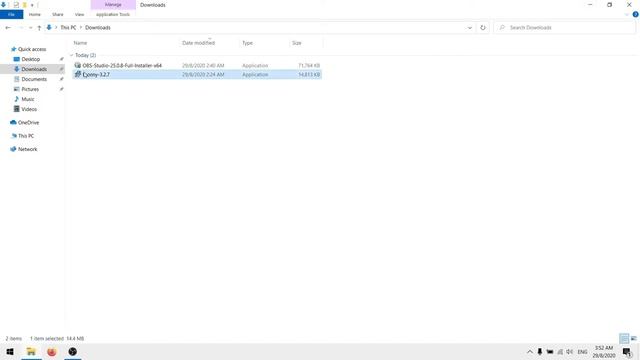Screen dimensions: 640x360
Task: Open Pictures in navigation pane
Action: pyautogui.click(x=30, y=89)
